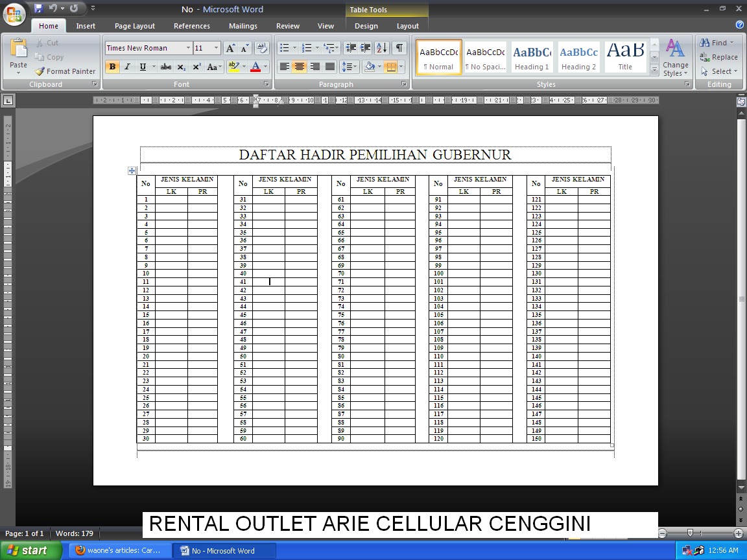The height and width of the screenshot is (560, 747).
Task: Apply Heading 1 style
Action: 532,56
